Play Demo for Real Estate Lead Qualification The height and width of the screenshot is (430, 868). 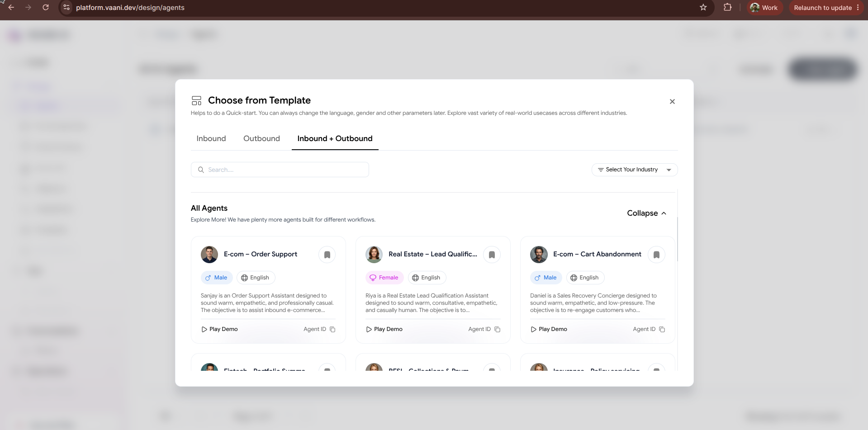point(384,329)
